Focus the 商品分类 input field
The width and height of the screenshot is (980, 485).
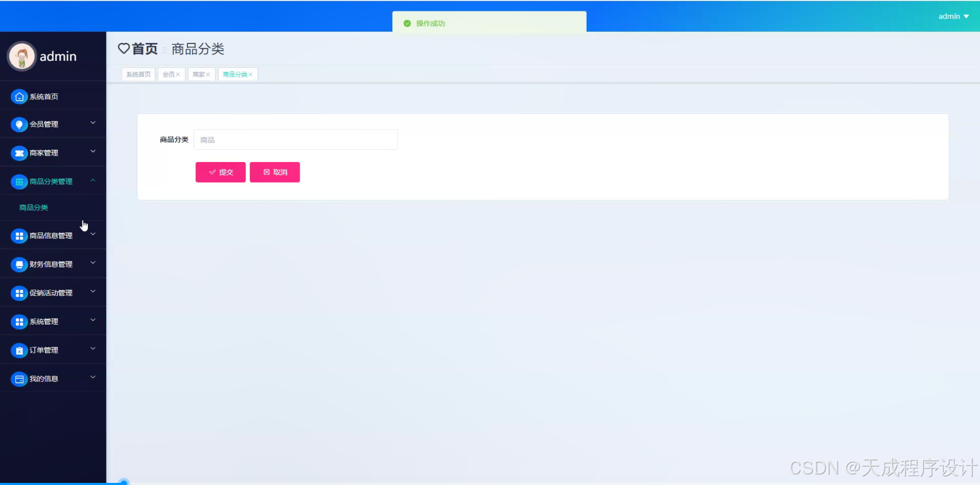[x=295, y=140]
